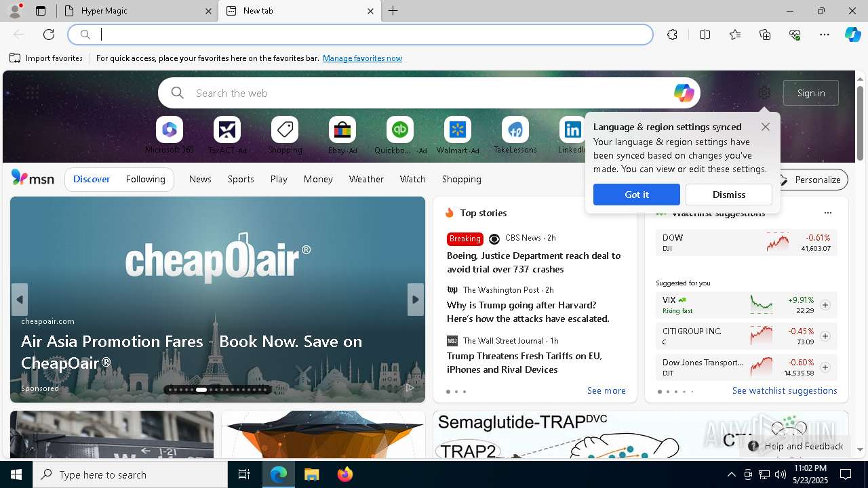Image resolution: width=868 pixels, height=488 pixels.
Task: Open the Play menu item
Action: click(x=279, y=179)
